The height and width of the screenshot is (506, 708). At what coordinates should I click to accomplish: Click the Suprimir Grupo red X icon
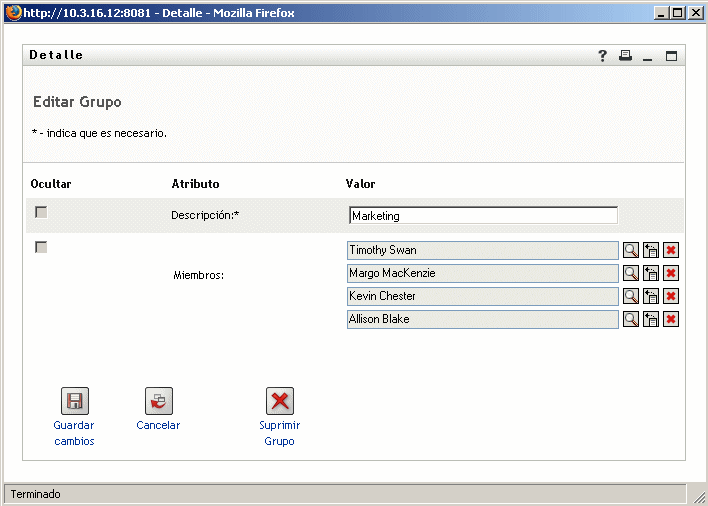pos(280,401)
